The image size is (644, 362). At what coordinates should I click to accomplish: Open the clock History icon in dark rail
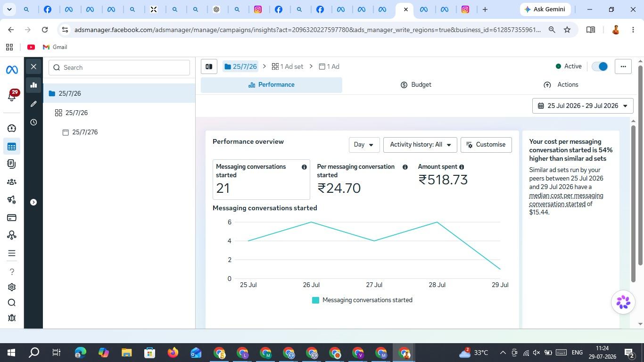coord(33,123)
